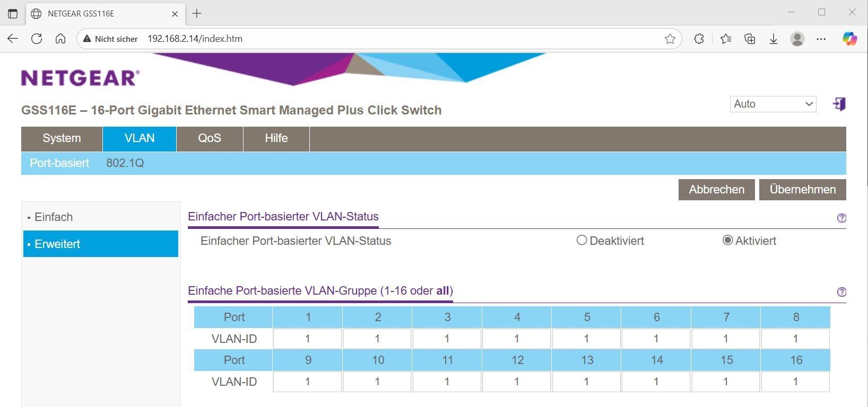Open help for VLAN-Gruppe section

[x=841, y=292]
